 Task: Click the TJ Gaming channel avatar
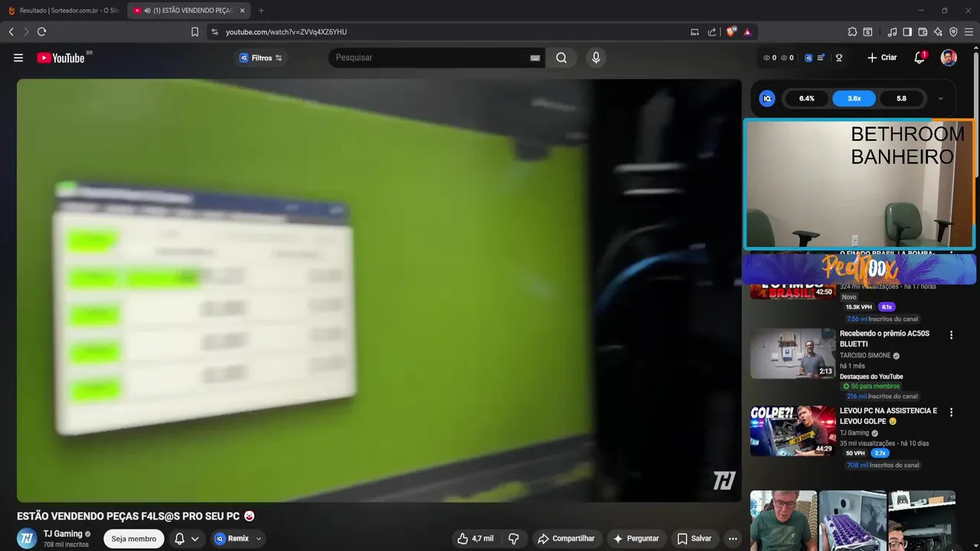coord(27,539)
